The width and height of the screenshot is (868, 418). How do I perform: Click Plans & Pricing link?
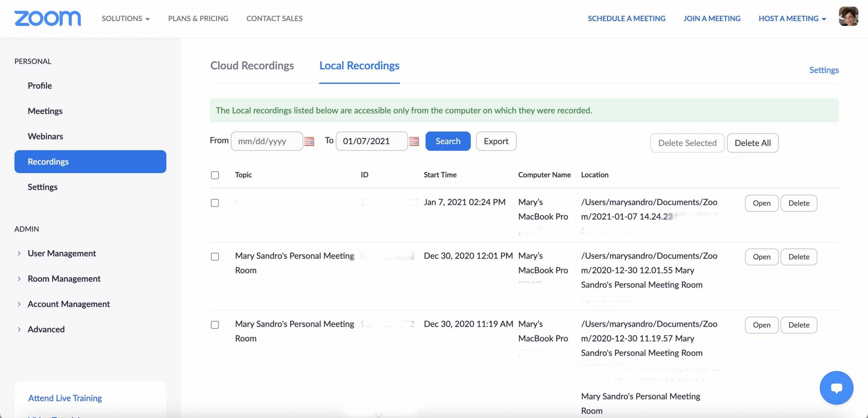tap(198, 19)
